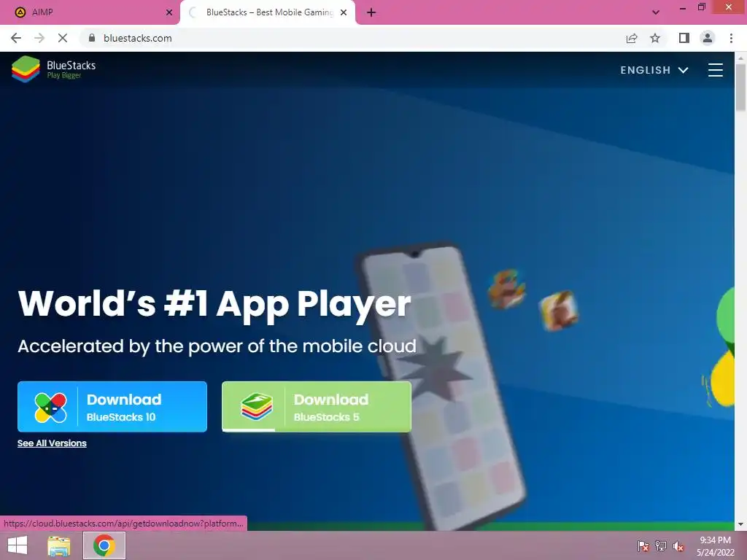Select the BlueStacks browser tab
Screen dimensions: 747x560
(x=267, y=12)
